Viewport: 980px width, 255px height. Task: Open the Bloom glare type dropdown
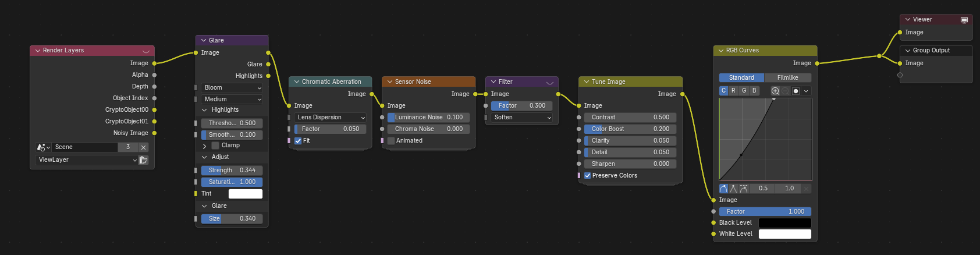tap(232, 88)
